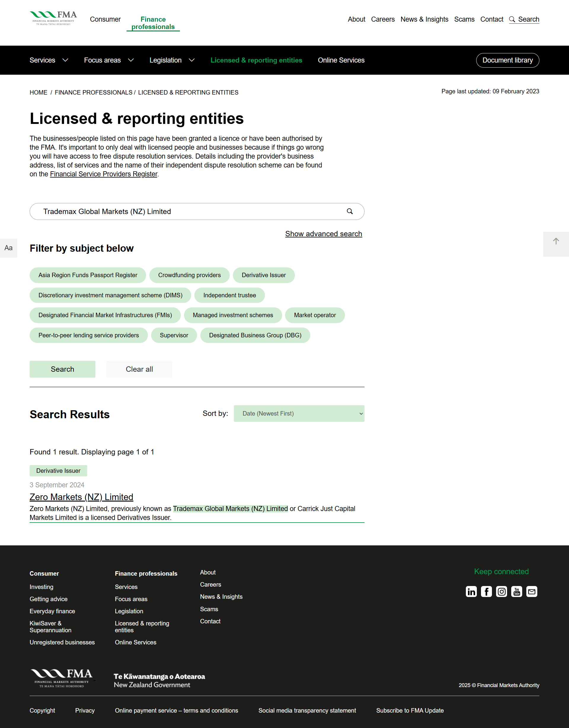569x728 pixels.
Task: Open the LICENSED & REPORTING ENTITIES breadcrumb
Action: [188, 92]
